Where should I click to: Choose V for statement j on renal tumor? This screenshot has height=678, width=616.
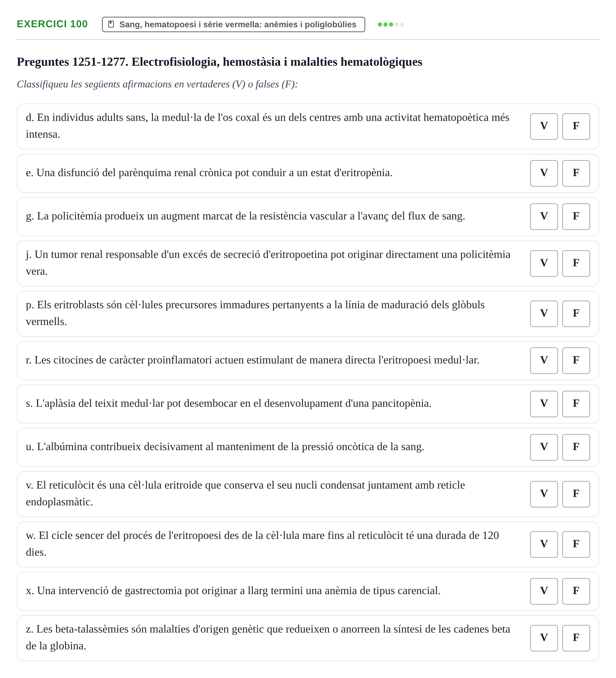[x=544, y=264]
